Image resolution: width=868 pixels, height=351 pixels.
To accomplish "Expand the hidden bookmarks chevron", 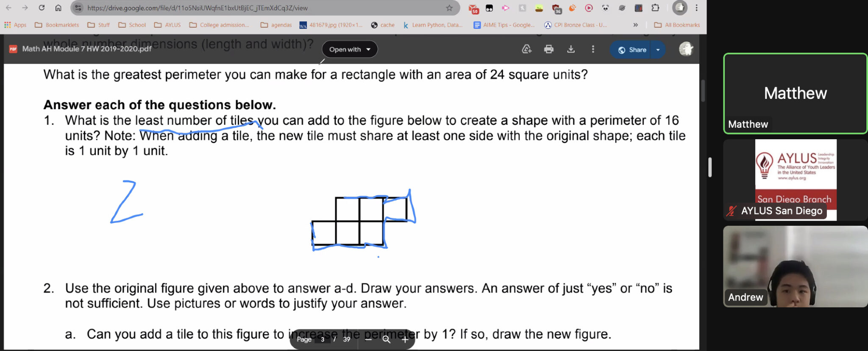I will [x=635, y=25].
